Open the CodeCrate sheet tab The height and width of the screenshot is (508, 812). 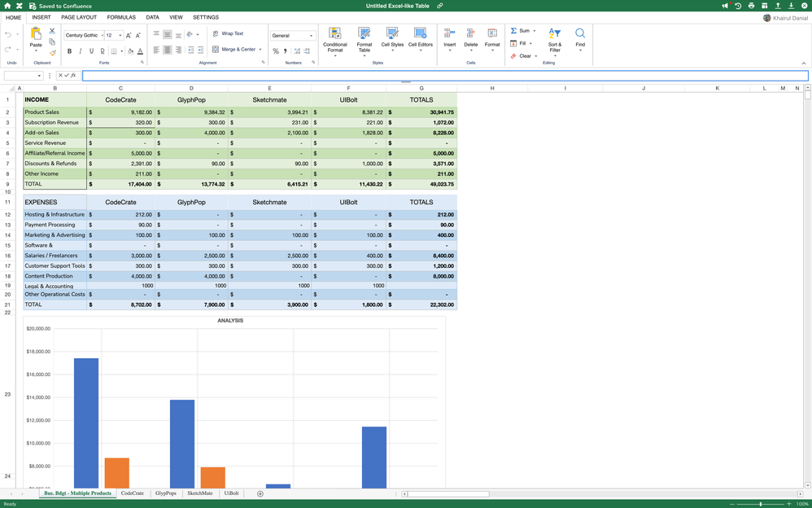[133, 493]
